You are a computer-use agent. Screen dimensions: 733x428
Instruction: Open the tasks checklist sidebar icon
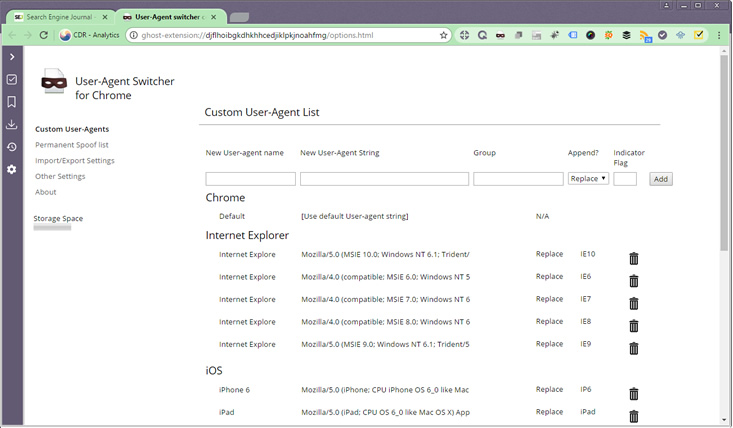pyautogui.click(x=12, y=79)
